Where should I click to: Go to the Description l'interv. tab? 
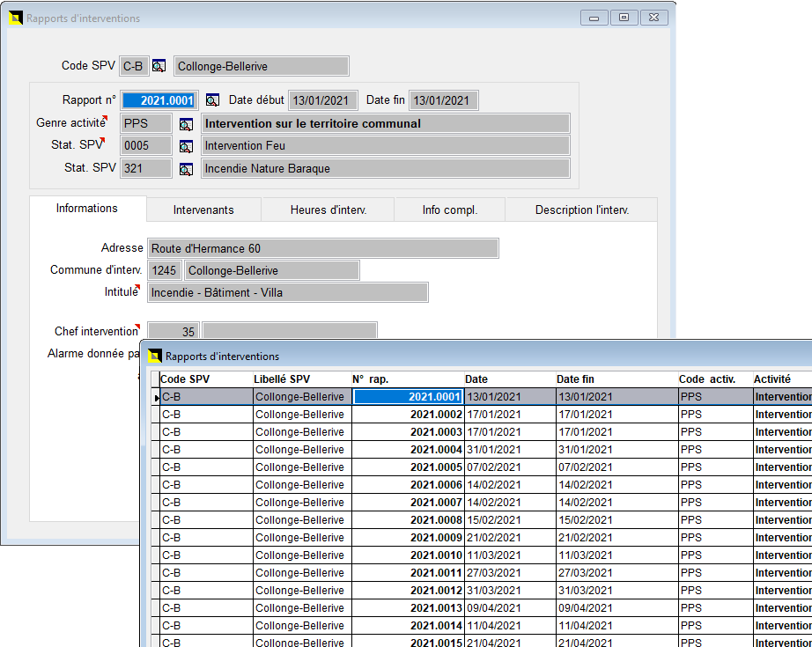click(582, 210)
